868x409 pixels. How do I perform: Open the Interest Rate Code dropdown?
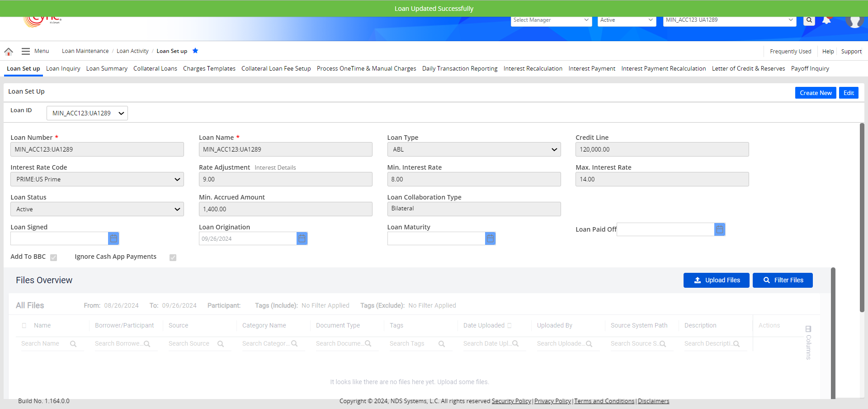97,179
